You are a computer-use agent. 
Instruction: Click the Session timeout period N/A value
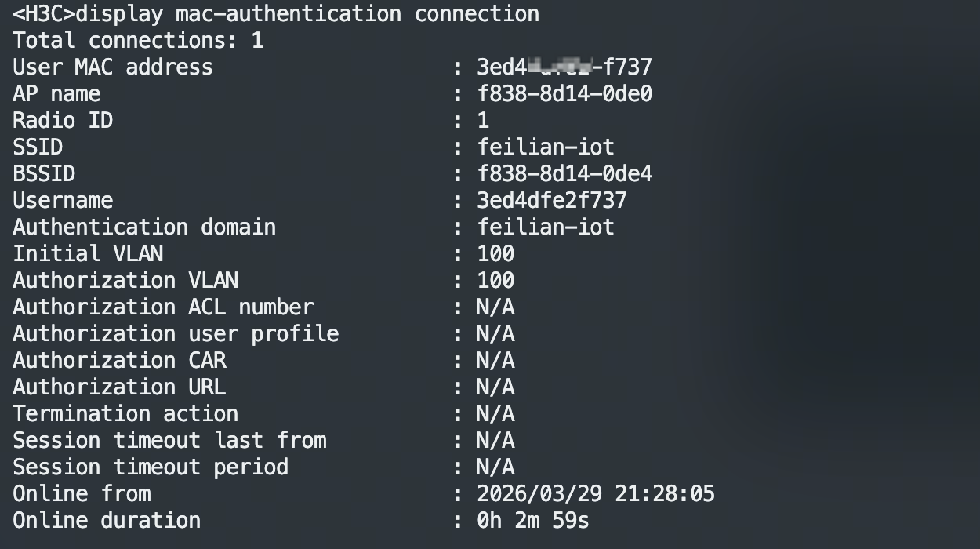495,467
